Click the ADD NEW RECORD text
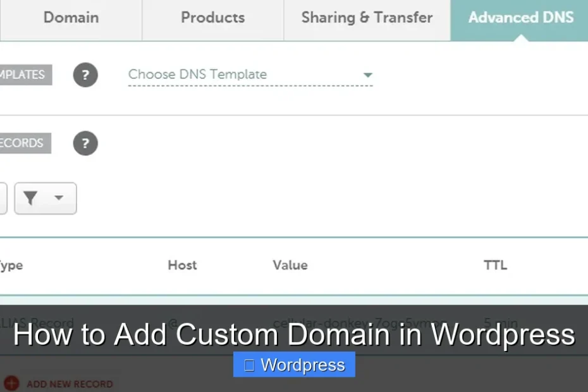Viewport: 588px width, 392px height. 70,384
